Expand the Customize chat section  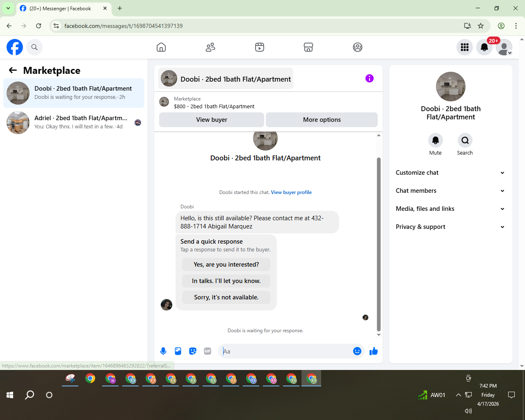[450, 173]
